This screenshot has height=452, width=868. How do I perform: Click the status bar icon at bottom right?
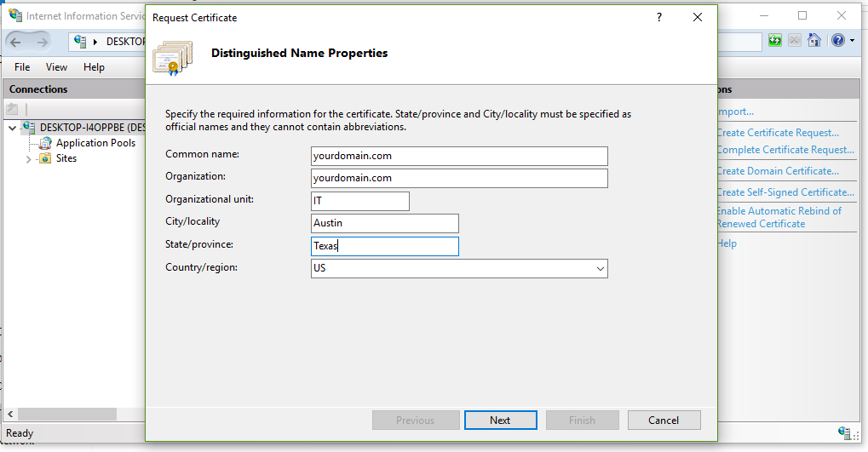pyautogui.click(x=843, y=433)
